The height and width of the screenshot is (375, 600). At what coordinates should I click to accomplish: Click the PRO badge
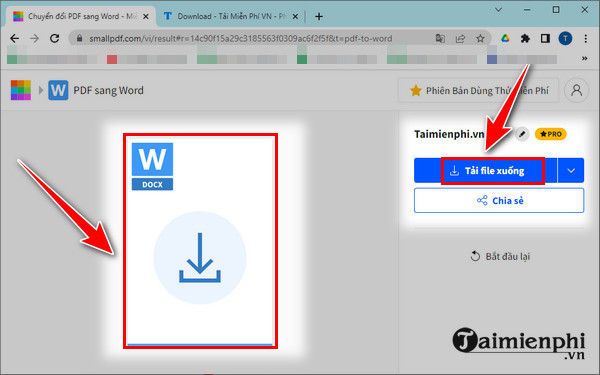pos(551,134)
